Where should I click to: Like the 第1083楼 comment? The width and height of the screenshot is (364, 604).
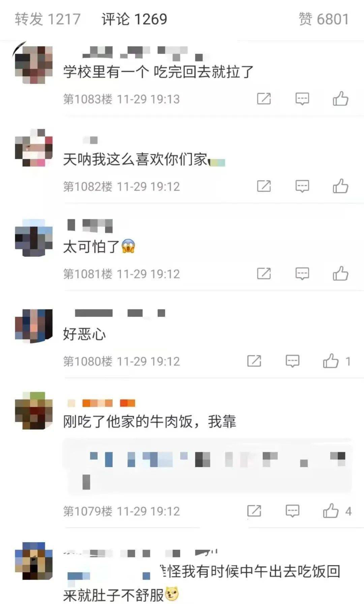click(340, 99)
